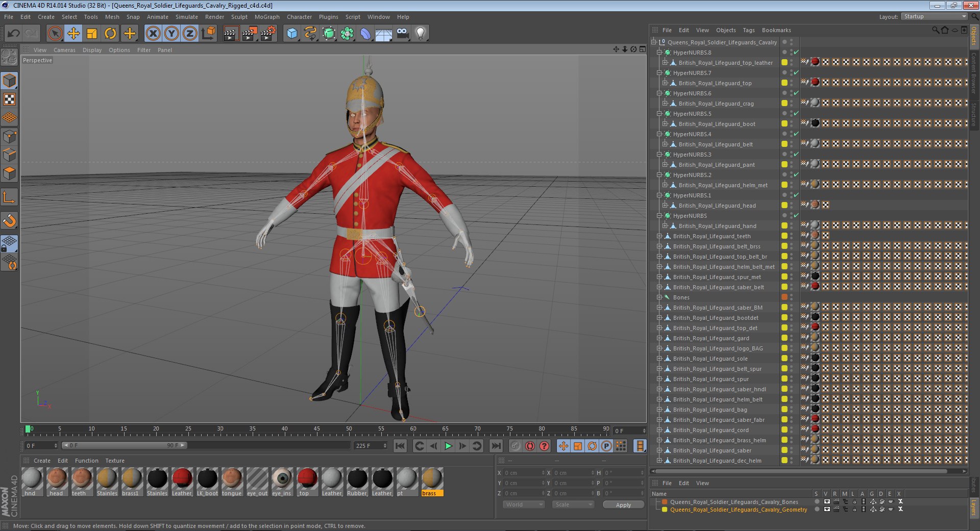Activate the Move tool in toolbar

click(x=73, y=34)
